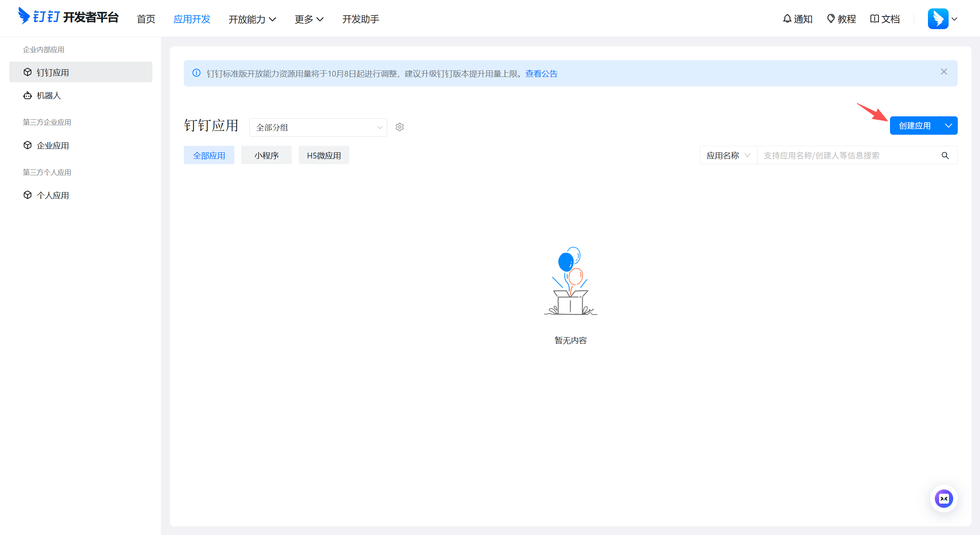Expand the 更多 dropdown menu
980x535 pixels.
point(309,19)
